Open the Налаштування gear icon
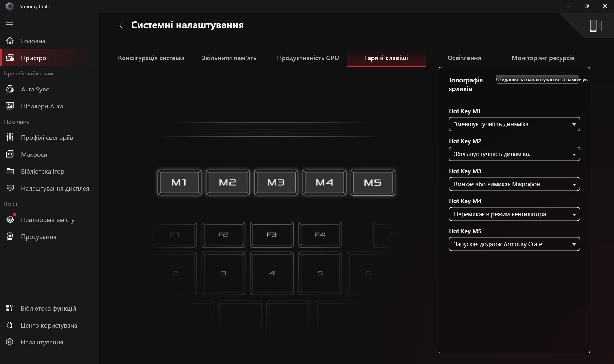This screenshot has width=614, height=364. coord(10,342)
